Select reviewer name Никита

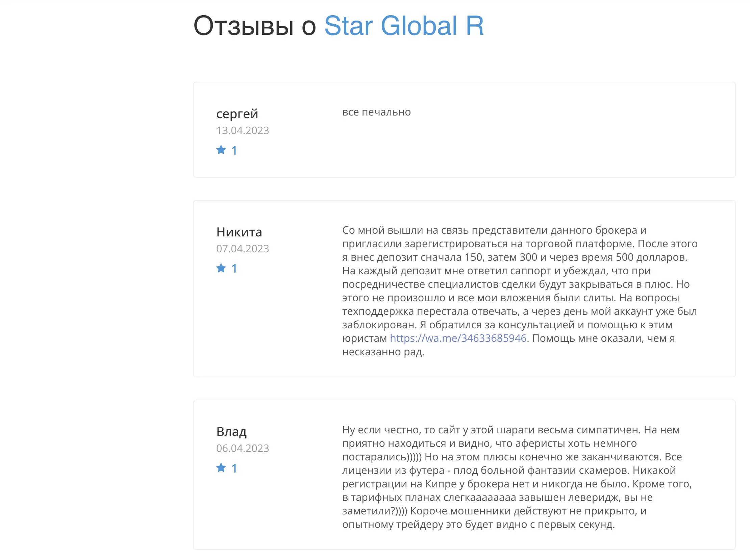pyautogui.click(x=239, y=232)
